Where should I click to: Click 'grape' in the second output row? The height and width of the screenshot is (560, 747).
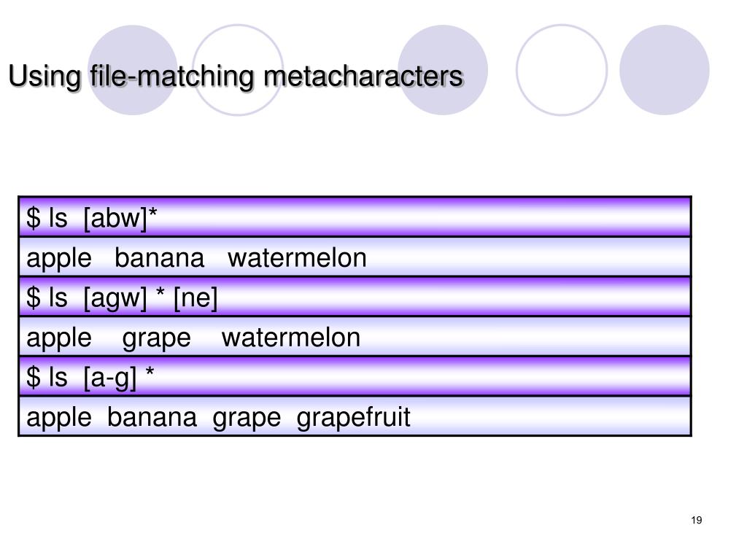pos(156,338)
